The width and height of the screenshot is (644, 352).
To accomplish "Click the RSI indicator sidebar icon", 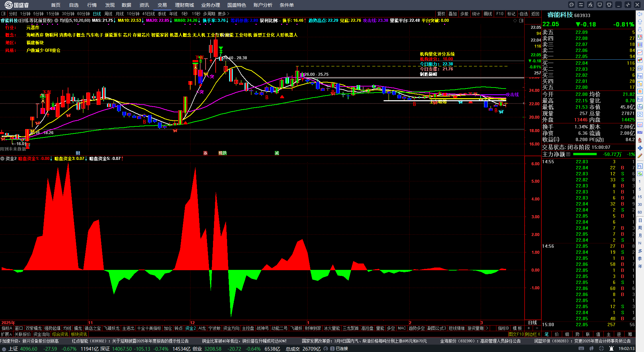I will pyautogui.click(x=640, y=132).
